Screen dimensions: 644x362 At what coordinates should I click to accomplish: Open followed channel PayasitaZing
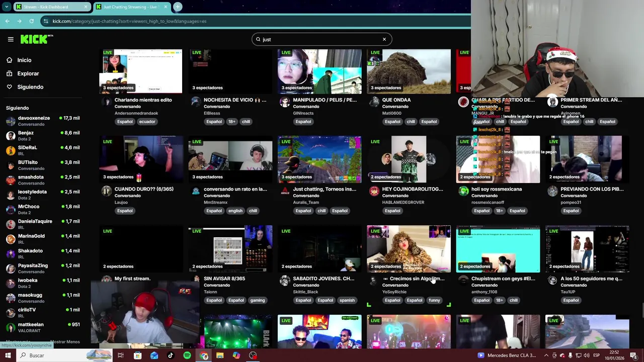tap(43, 268)
